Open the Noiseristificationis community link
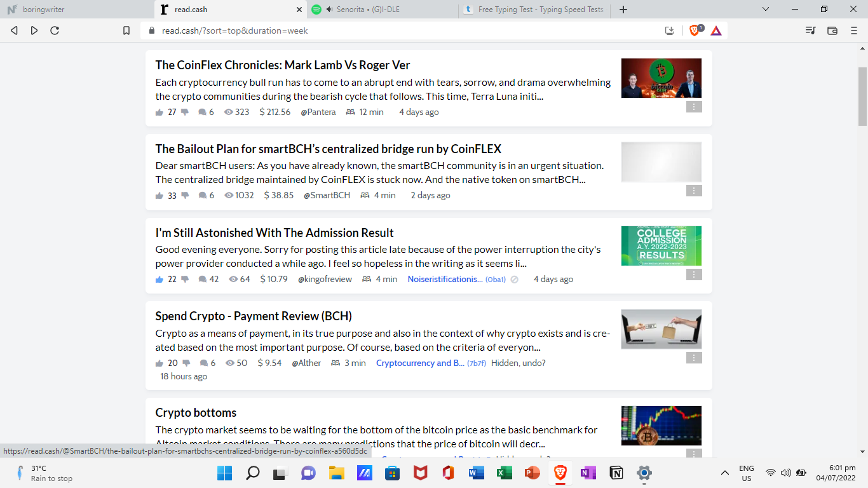Screen dimensions: 868x488 (445, 280)
